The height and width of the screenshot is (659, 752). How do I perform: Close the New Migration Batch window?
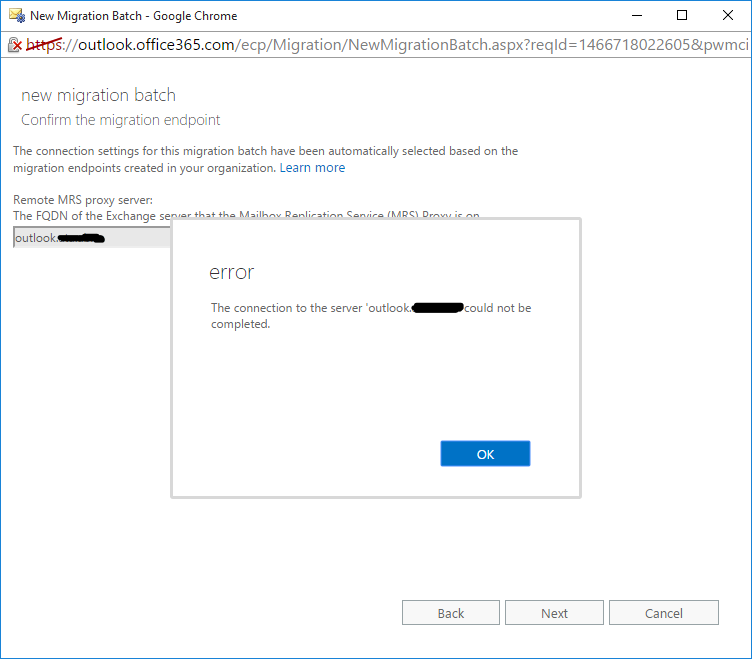(x=728, y=15)
